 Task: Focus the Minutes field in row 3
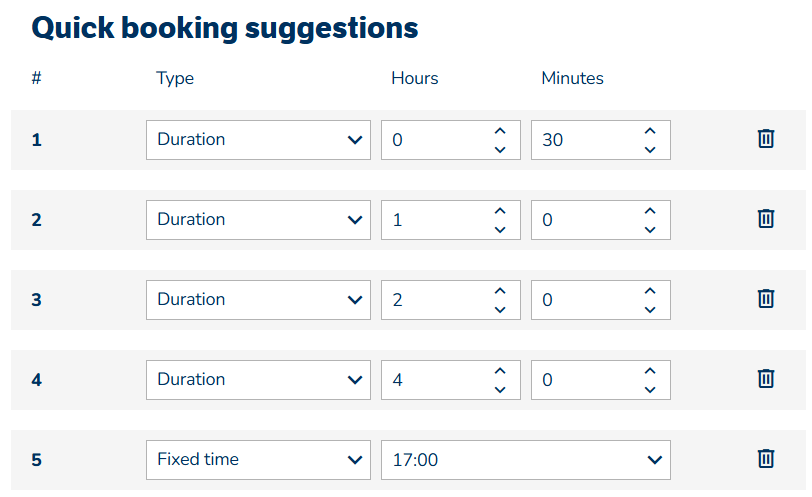click(585, 300)
